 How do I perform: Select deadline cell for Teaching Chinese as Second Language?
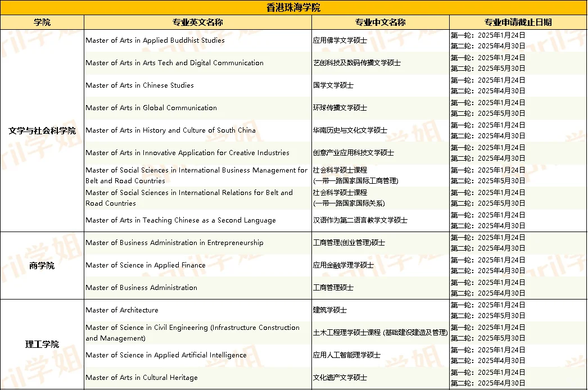coord(518,220)
